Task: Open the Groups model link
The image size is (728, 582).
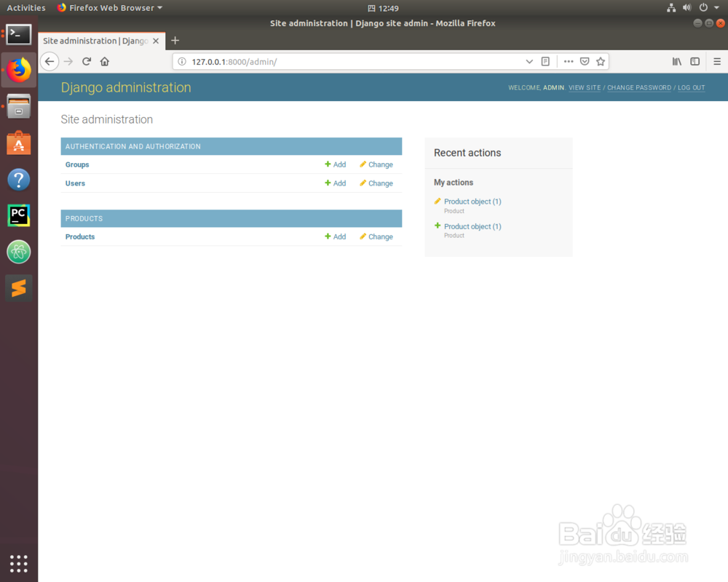Action: coord(77,164)
